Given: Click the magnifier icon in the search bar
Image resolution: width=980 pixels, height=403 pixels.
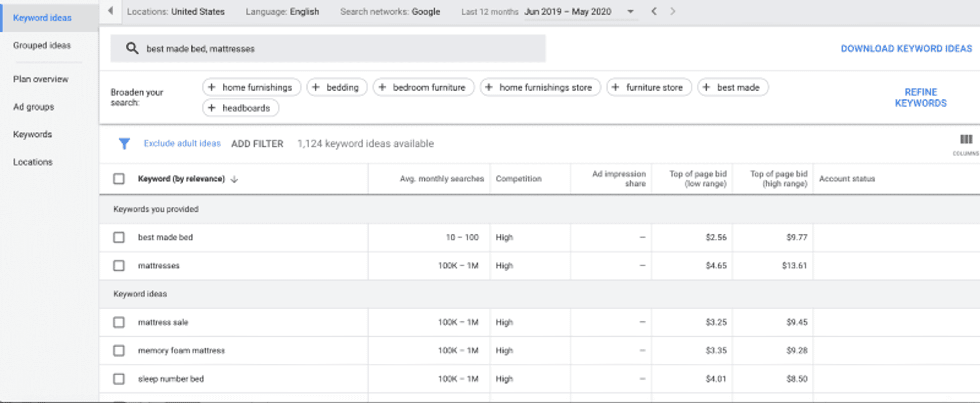Looking at the screenshot, I should pos(132,48).
